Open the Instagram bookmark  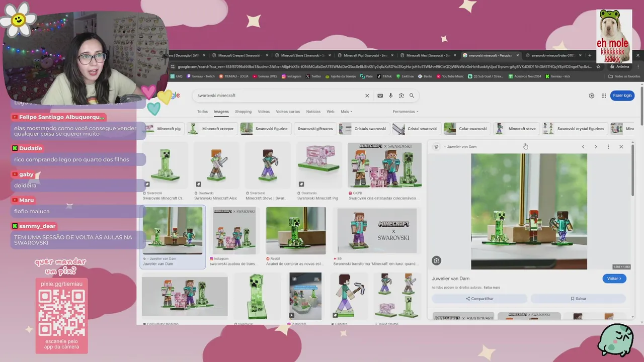coord(291,76)
